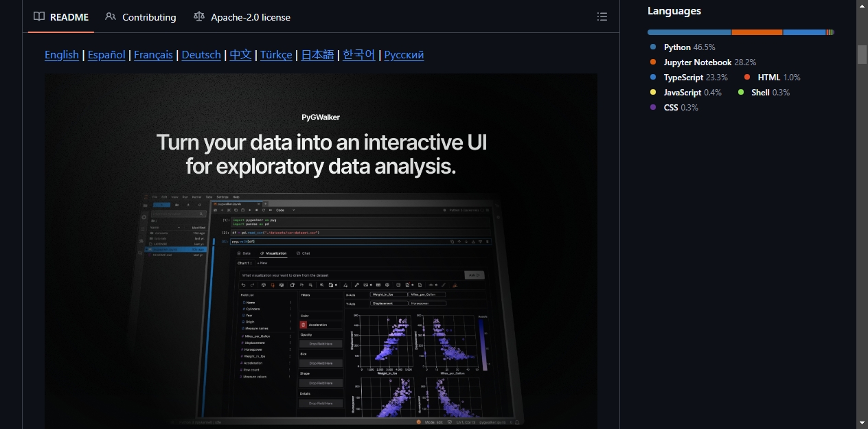
Task: Click the Python 46.5% language entry
Action: pos(683,47)
